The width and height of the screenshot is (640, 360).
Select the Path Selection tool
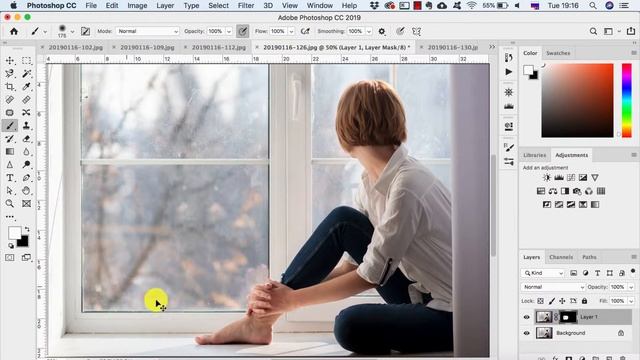pos(10,191)
